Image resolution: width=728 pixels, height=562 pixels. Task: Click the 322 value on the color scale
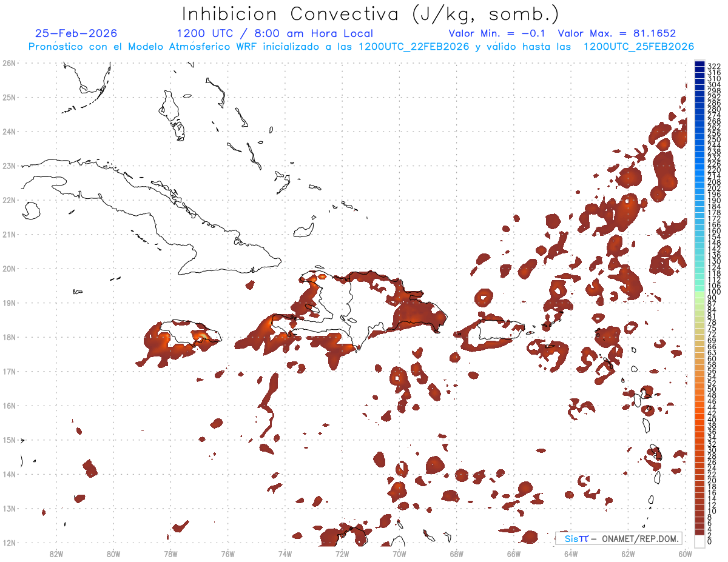coord(713,66)
